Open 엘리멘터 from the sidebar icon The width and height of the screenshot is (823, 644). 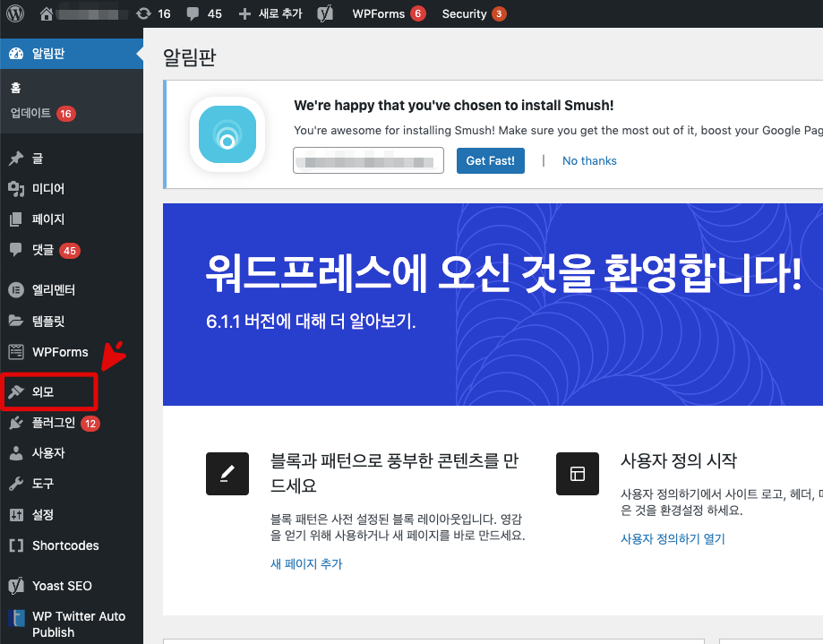(18, 289)
